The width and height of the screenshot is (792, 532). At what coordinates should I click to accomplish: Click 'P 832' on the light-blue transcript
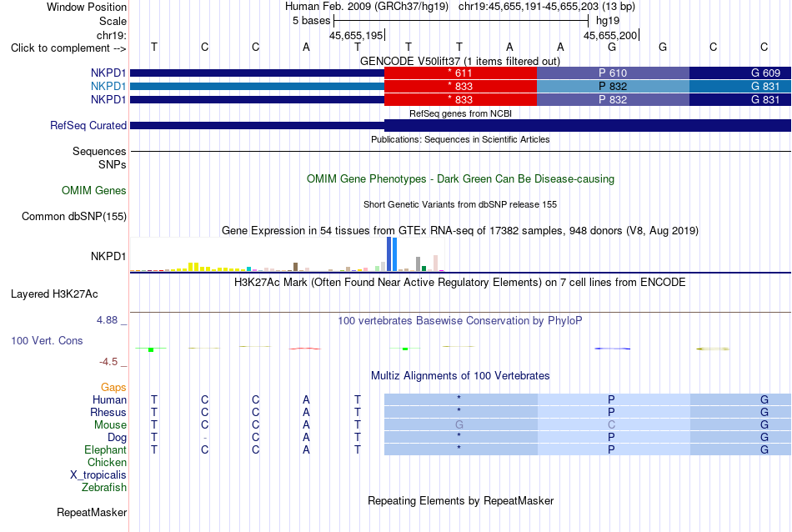[613, 87]
